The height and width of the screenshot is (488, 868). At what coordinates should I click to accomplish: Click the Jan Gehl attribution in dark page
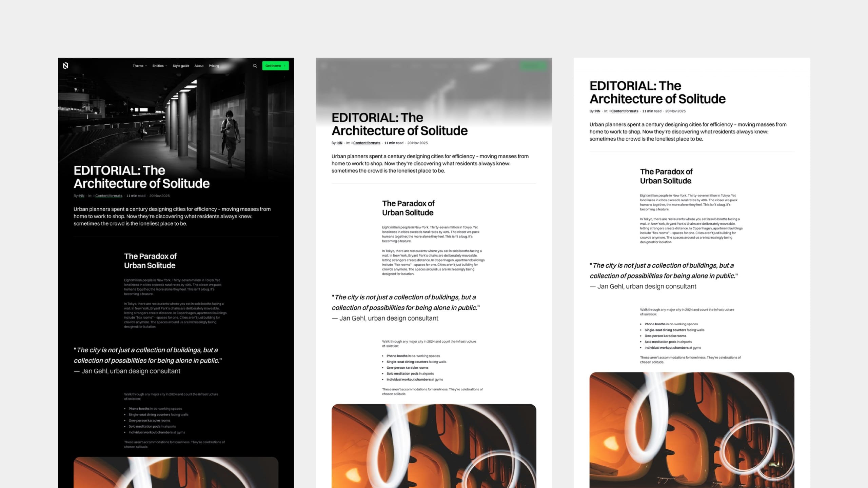pyautogui.click(x=127, y=371)
